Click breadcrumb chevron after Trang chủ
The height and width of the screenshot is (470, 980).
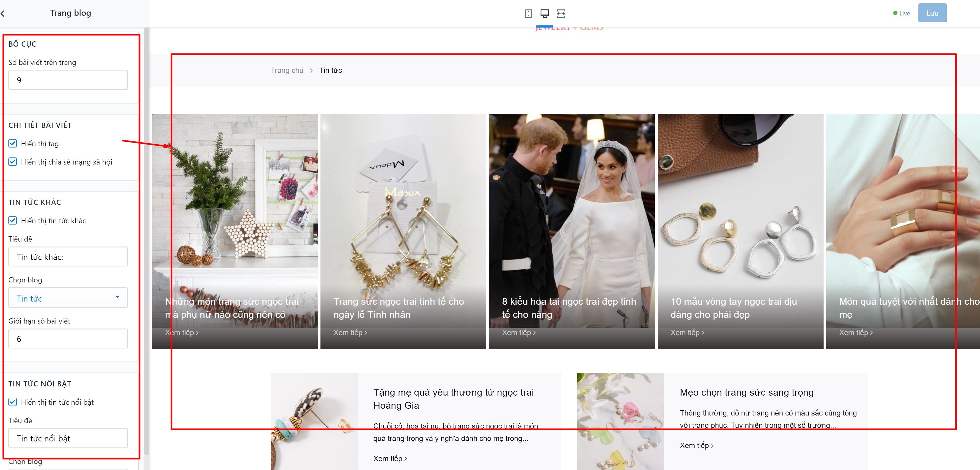pyautogui.click(x=311, y=70)
